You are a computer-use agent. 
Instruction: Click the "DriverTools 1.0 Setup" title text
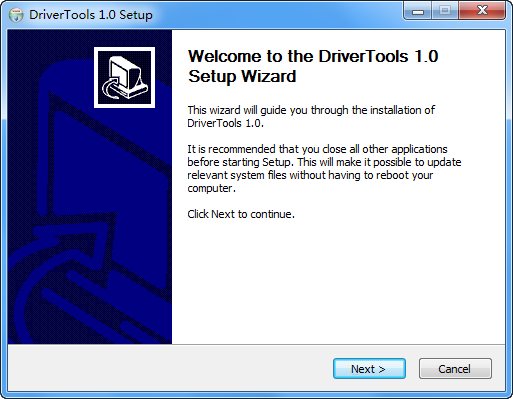click(91, 15)
